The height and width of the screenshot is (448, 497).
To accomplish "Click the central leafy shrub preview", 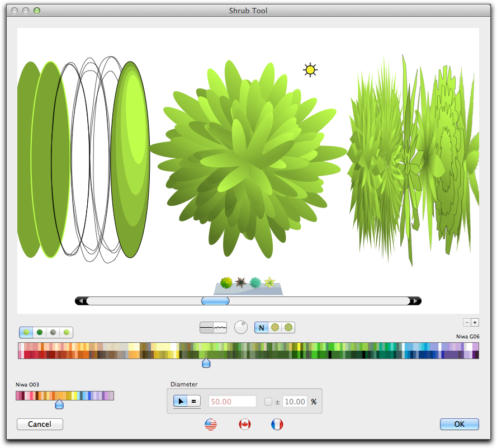I will (248, 158).
